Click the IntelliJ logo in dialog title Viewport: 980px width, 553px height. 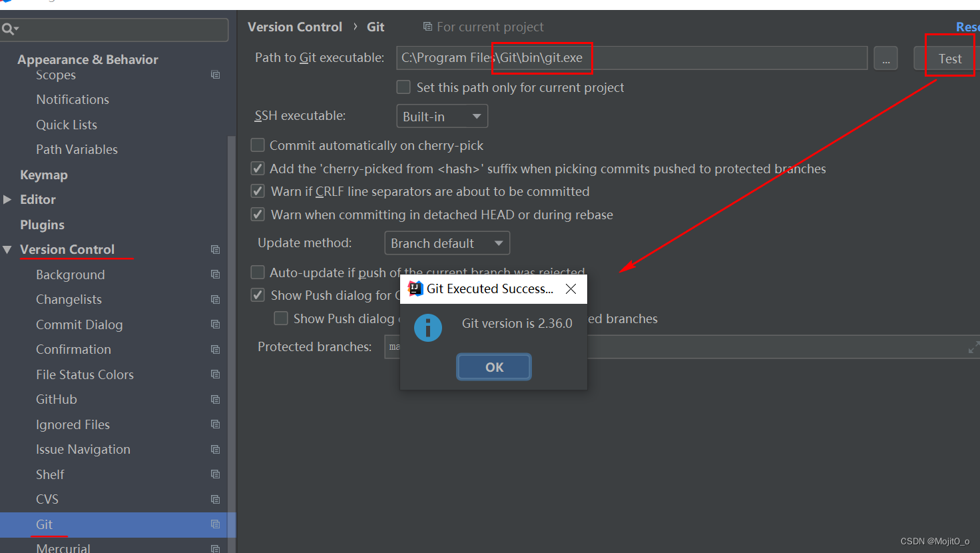(x=415, y=288)
